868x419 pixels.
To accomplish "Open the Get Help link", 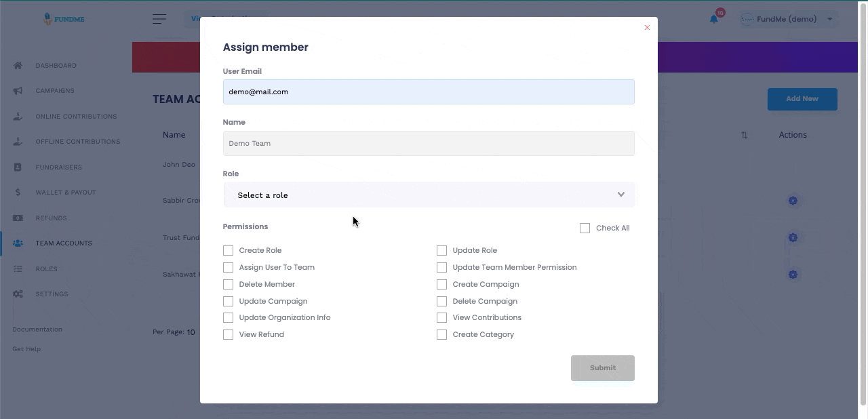I will click(26, 349).
